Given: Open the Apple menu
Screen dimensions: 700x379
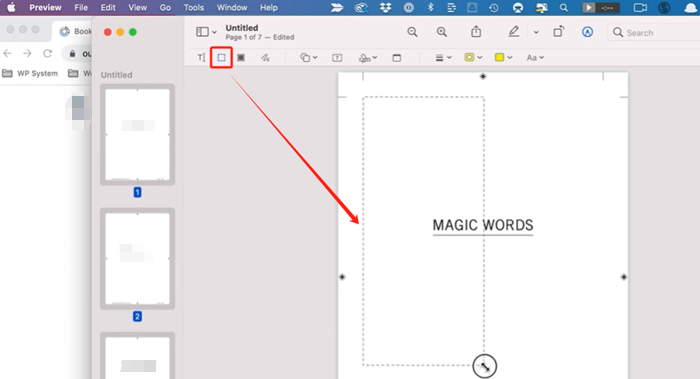Looking at the screenshot, I should pos(11,8).
